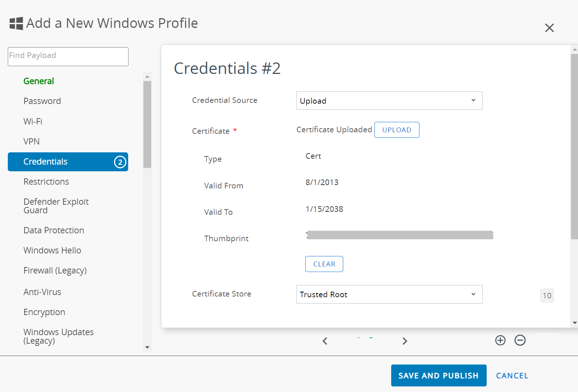Click SAVE AND PUBLISH

(x=438, y=376)
